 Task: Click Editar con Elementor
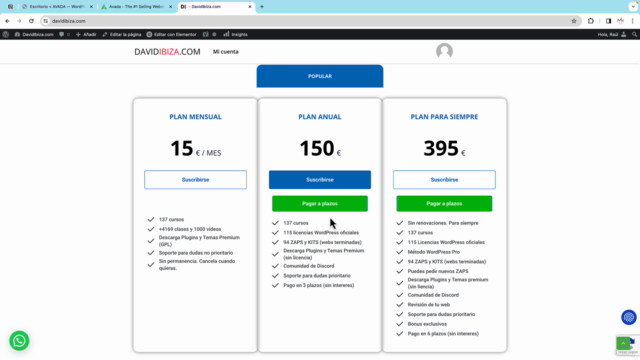tap(171, 34)
